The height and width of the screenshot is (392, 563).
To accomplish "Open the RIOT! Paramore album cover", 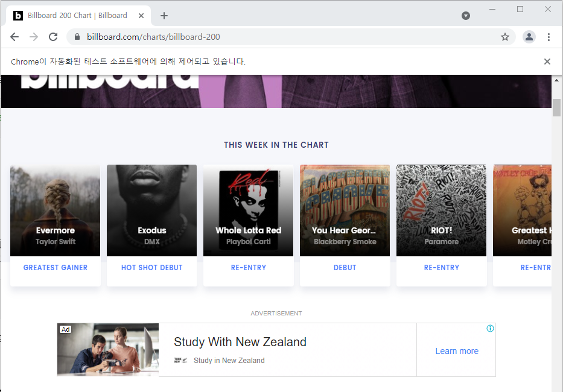I will [441, 210].
